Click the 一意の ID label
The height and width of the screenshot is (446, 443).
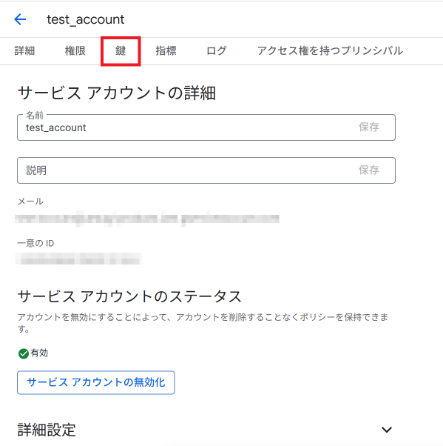point(36,243)
